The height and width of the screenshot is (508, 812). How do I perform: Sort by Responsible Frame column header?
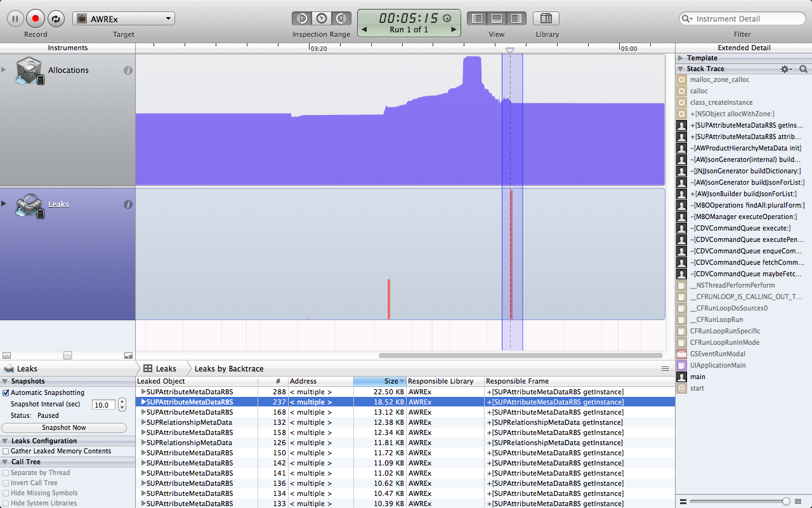coord(579,381)
